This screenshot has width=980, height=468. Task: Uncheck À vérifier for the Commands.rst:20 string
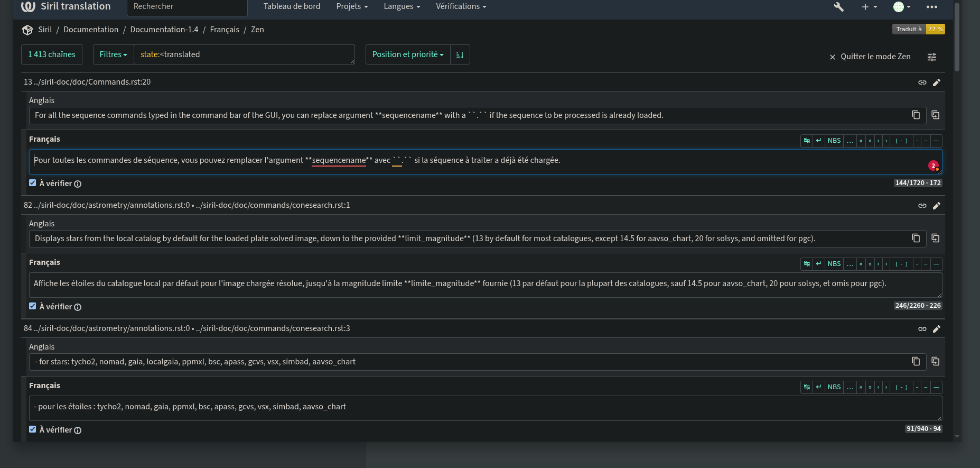[x=33, y=183]
